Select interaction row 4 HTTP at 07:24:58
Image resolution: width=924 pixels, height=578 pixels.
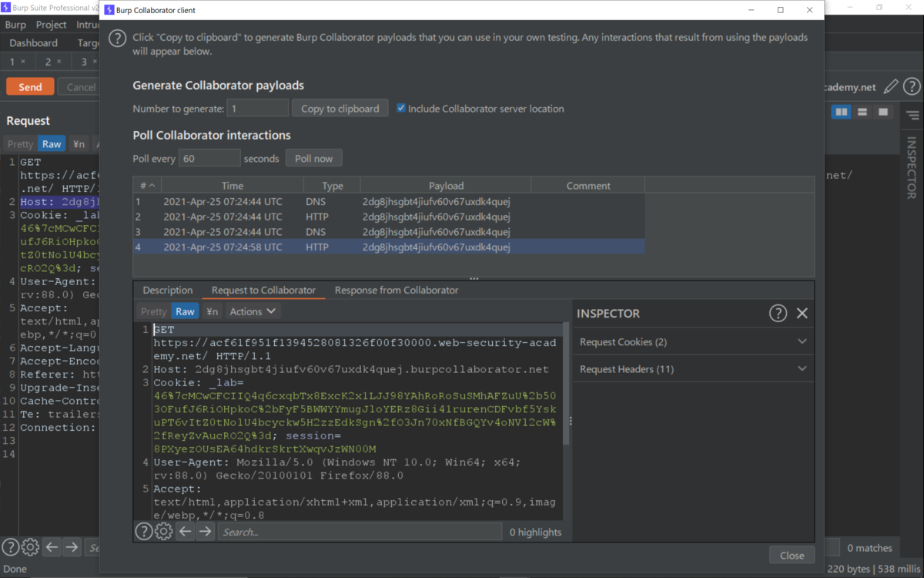[389, 247]
